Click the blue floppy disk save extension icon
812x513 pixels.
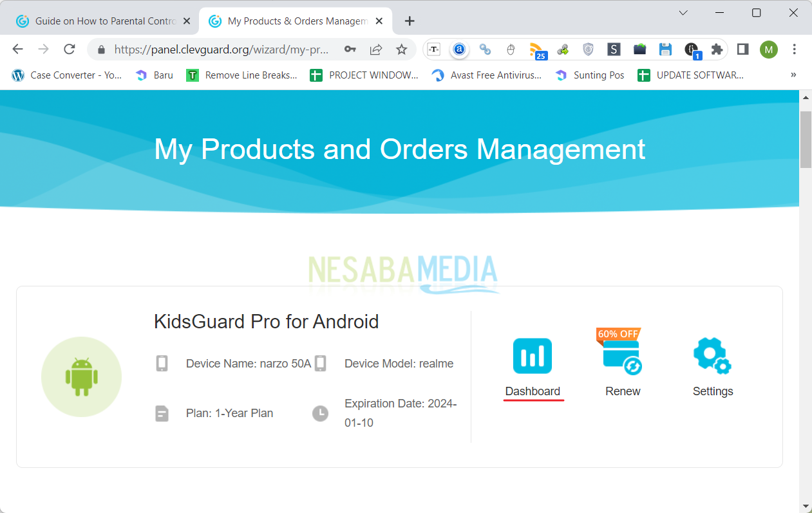pos(665,50)
